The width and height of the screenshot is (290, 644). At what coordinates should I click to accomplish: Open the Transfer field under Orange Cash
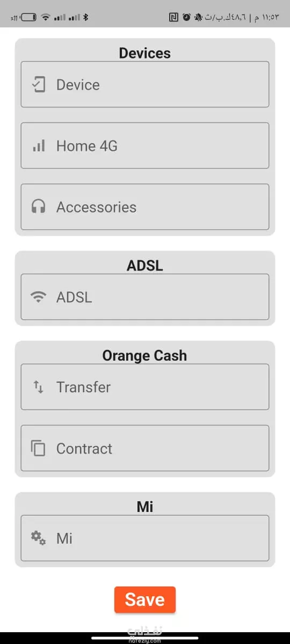[145, 387]
